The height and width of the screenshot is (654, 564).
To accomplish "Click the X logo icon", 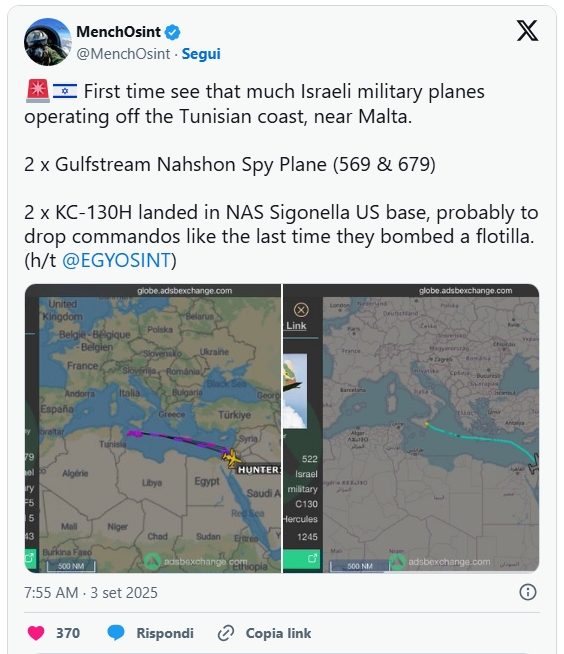I will [527, 31].
